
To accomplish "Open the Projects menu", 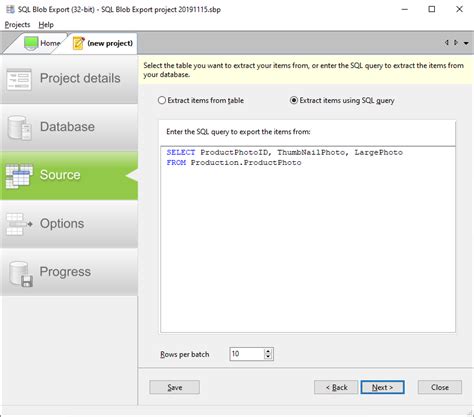I will point(17,25).
